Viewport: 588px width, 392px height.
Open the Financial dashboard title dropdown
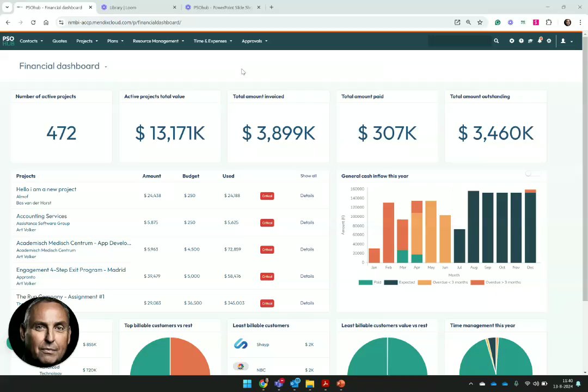pos(106,67)
